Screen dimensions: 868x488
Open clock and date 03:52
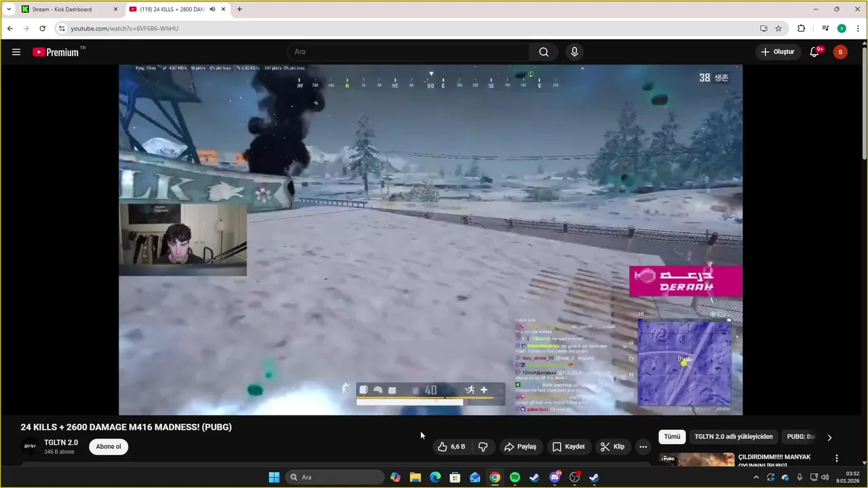tap(848, 477)
